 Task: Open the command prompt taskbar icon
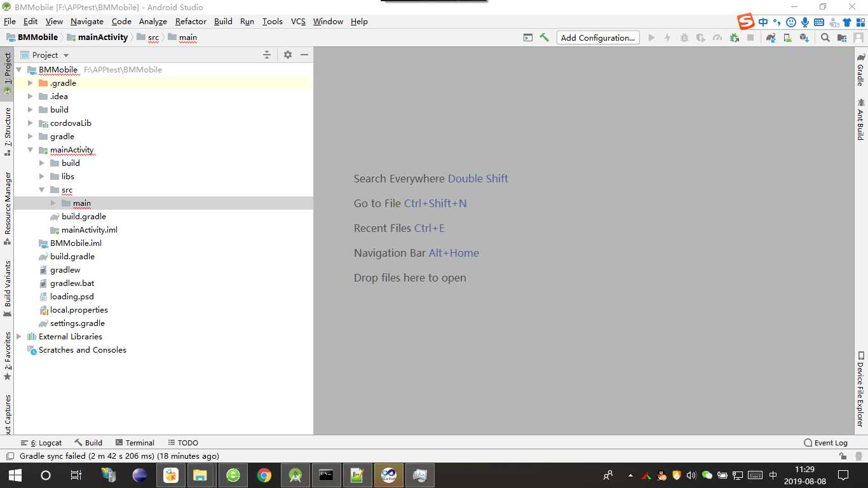coord(326,475)
